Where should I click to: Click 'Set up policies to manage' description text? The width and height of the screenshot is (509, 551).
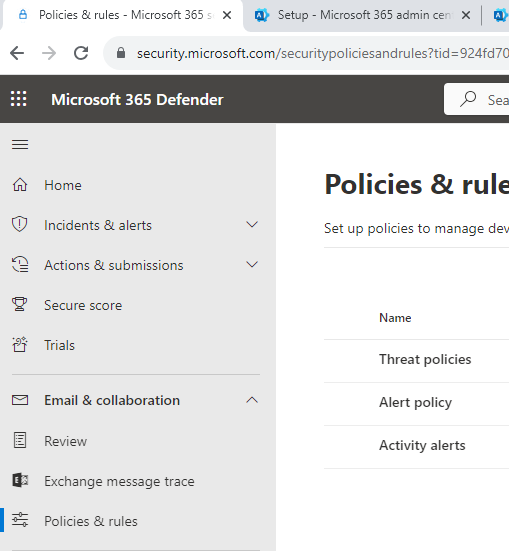click(417, 228)
